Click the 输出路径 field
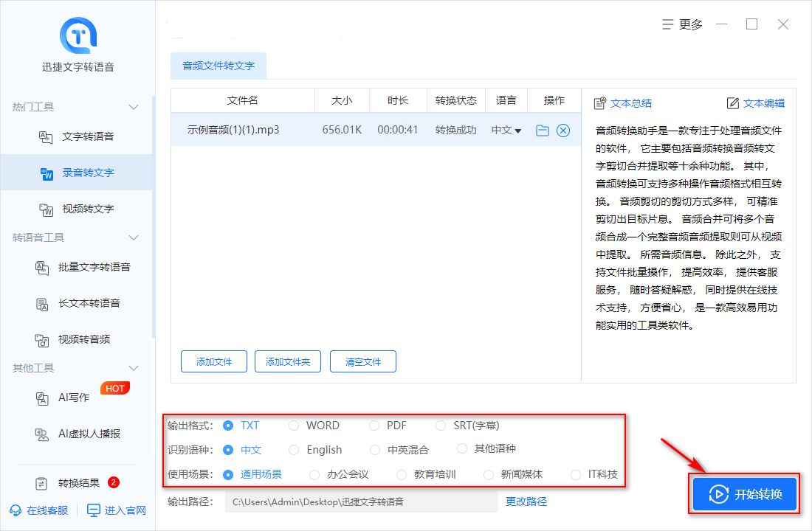This screenshot has height=531, width=812. [362, 502]
